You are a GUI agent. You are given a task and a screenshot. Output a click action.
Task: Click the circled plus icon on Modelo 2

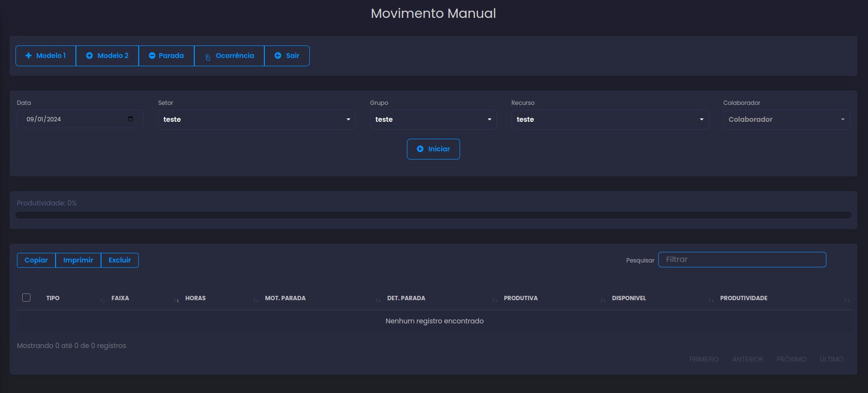[x=89, y=56]
